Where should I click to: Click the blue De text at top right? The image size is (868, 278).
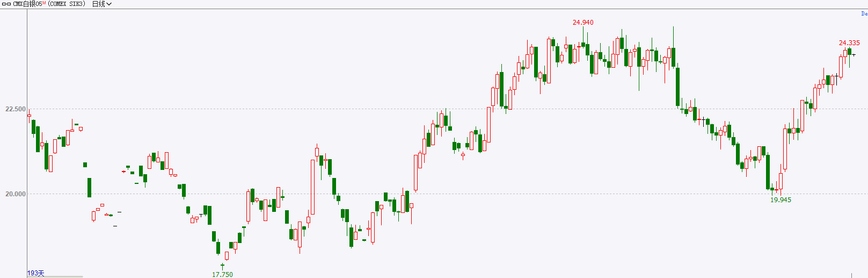click(864, 13)
